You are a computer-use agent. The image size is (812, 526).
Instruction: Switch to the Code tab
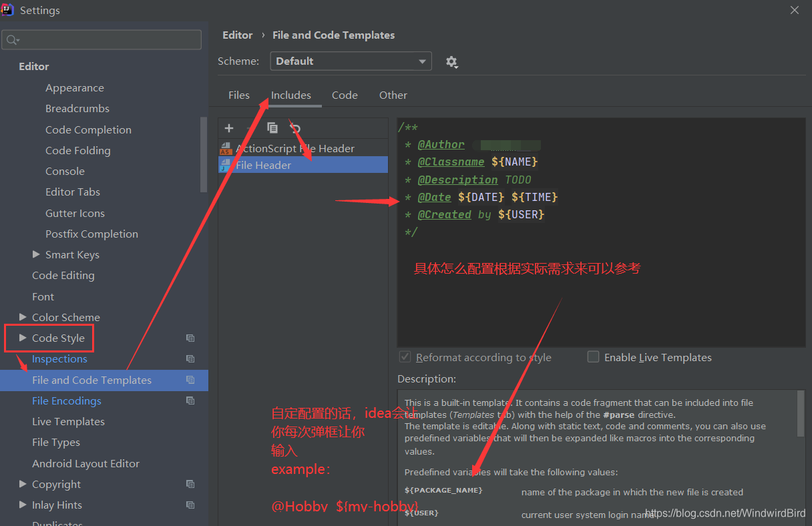tap(345, 95)
